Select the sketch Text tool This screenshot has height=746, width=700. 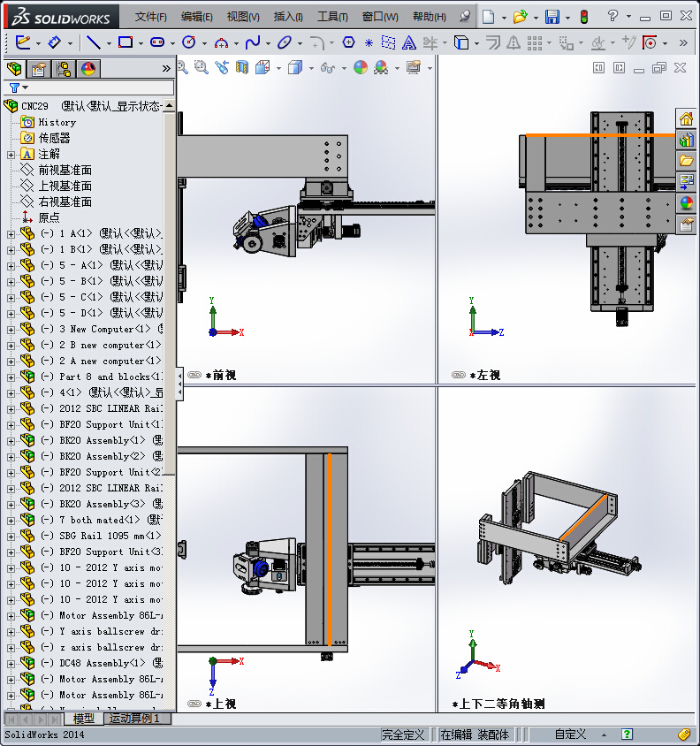point(408,43)
